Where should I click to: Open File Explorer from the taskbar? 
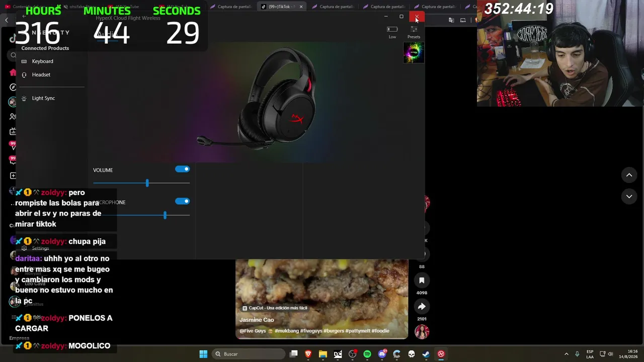(323, 354)
